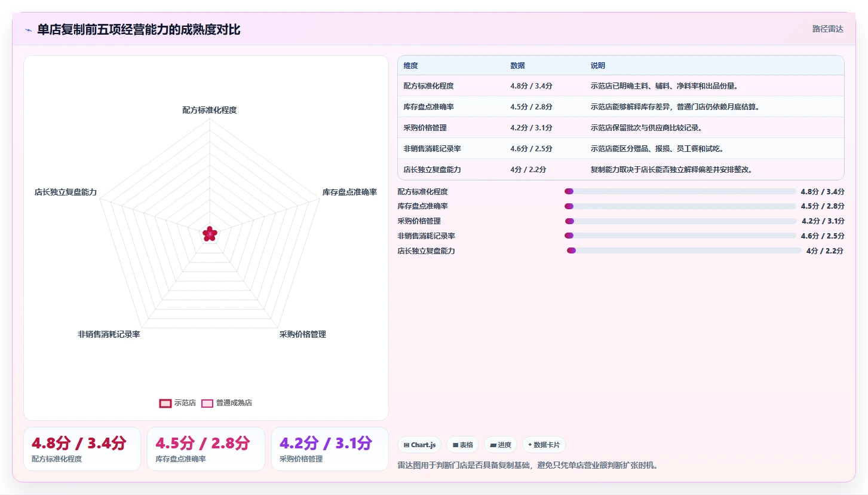Click the 表格 chip
The image size is (868, 495).
[x=462, y=445]
